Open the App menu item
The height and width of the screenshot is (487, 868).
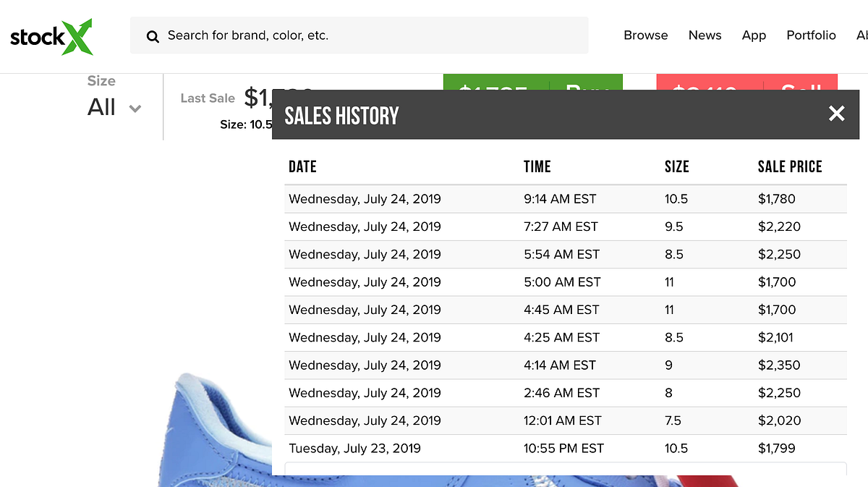tap(754, 35)
